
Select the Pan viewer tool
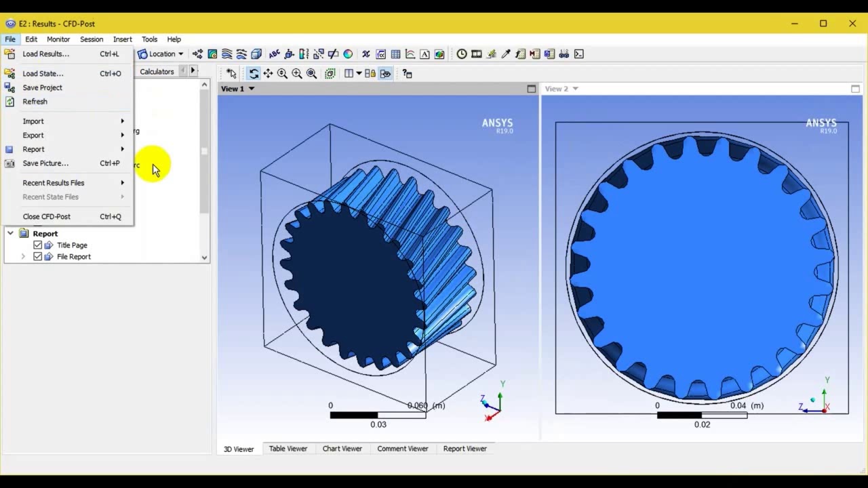pos(268,73)
